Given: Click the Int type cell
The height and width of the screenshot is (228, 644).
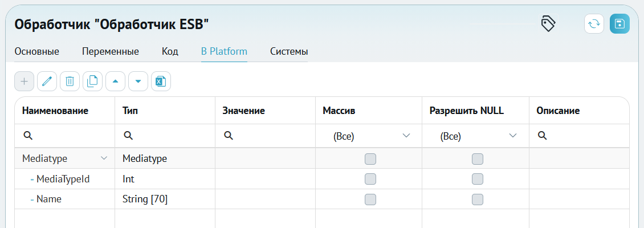Looking at the screenshot, I should [165, 179].
